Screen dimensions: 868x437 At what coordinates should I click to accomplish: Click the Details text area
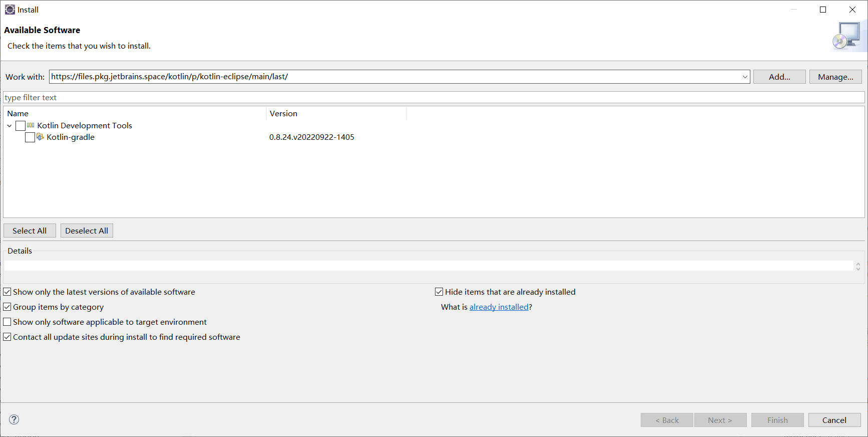[x=428, y=266]
